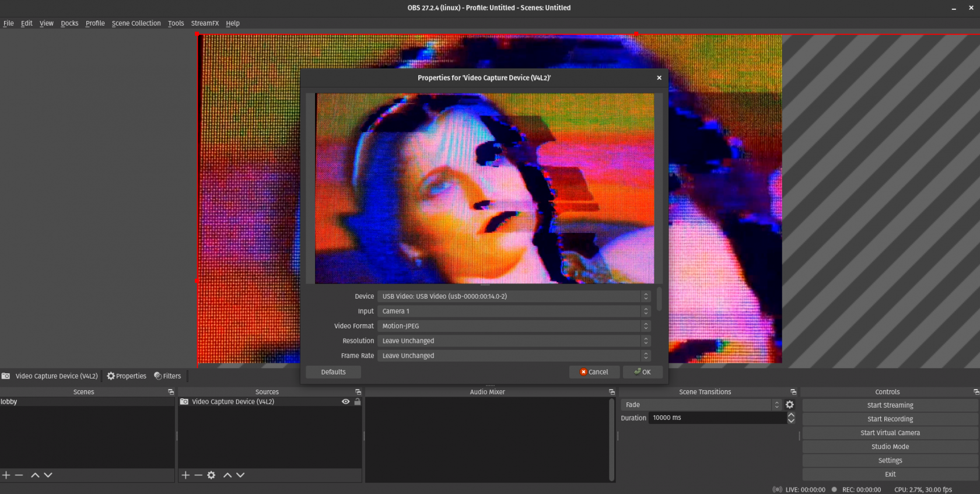The height and width of the screenshot is (494, 980).
Task: Open source properties gear in Sources panel
Action: (x=211, y=475)
